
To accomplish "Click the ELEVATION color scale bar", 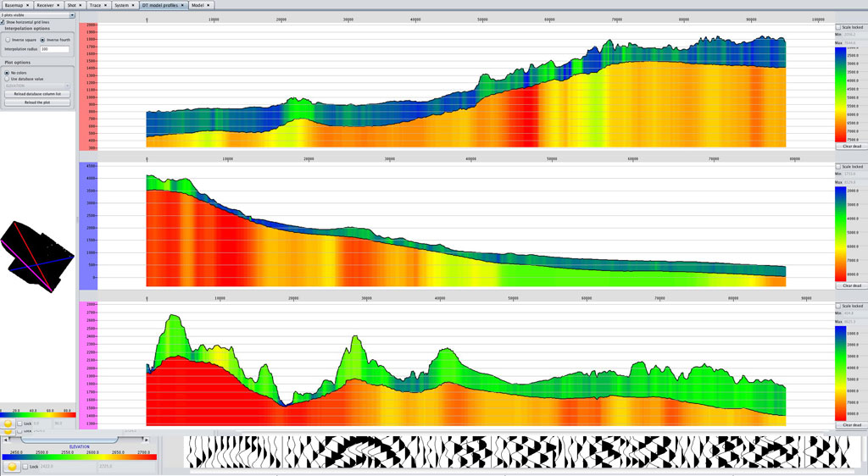I will coord(81,457).
